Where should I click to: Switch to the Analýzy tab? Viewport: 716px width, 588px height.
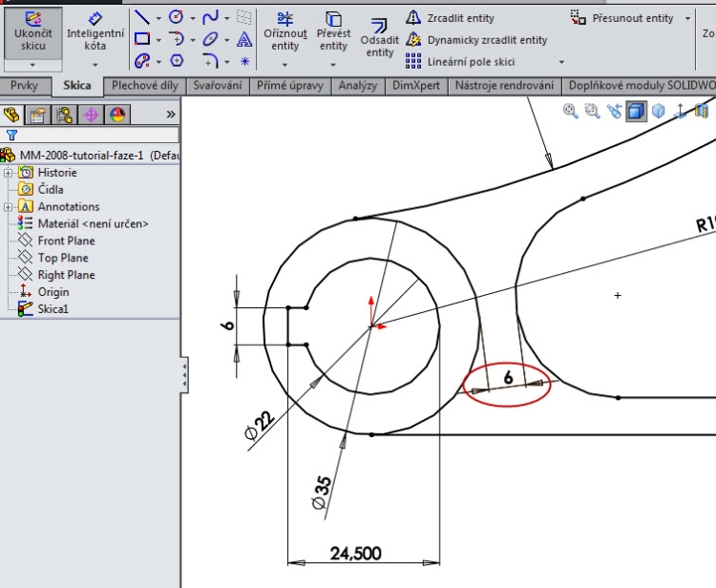point(358,86)
